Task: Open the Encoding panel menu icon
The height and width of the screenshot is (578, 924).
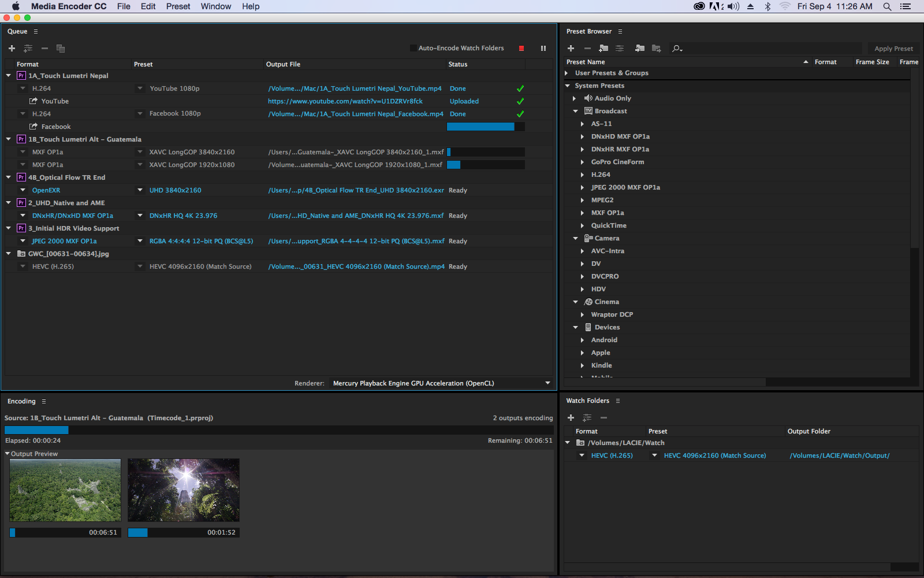Action: pos(44,401)
